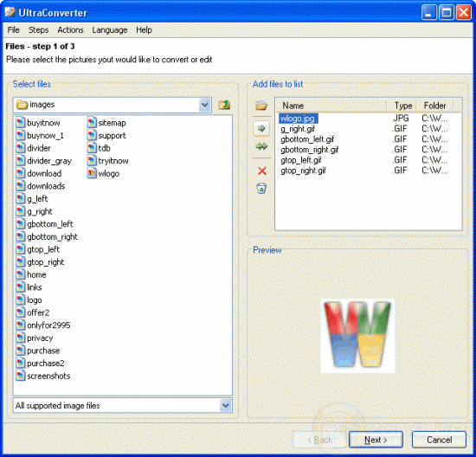Image resolution: width=476 pixels, height=457 pixels.
Task: Click the disabled Back button
Action: (x=319, y=440)
